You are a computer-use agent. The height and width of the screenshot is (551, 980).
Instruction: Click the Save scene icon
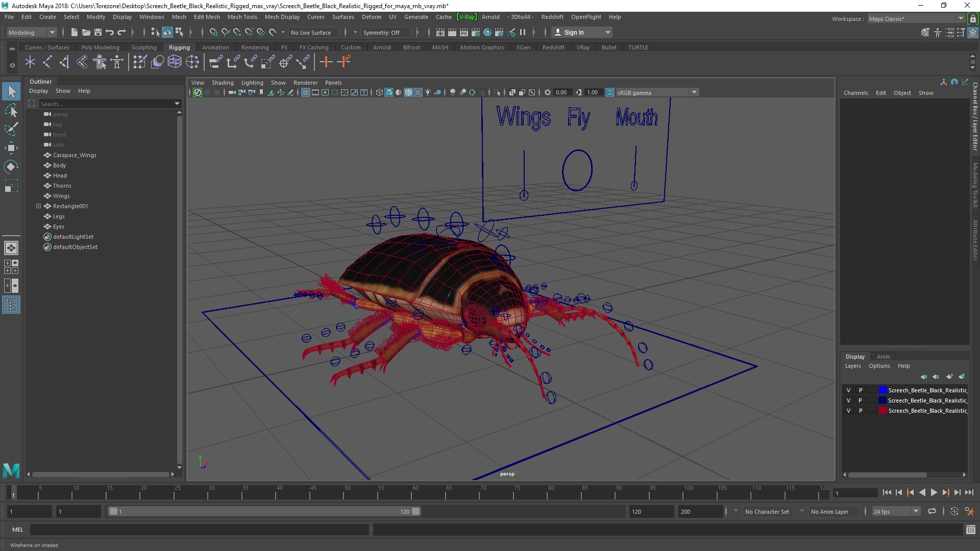98,32
